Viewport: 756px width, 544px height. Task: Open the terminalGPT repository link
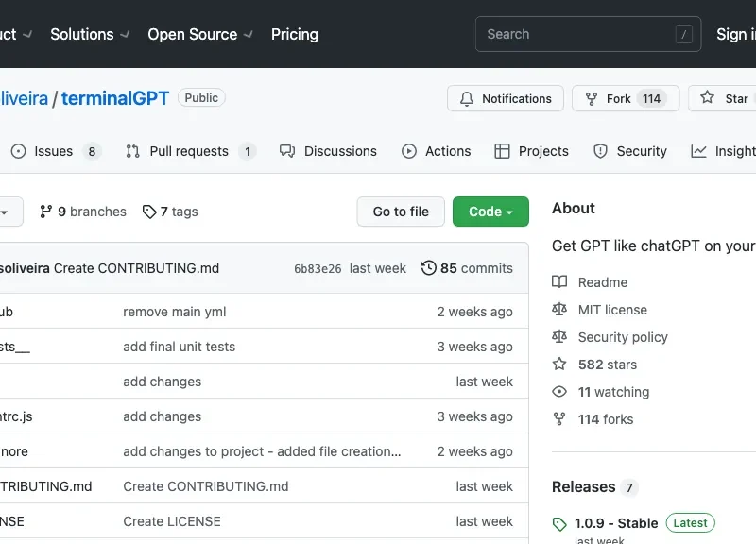tap(115, 98)
